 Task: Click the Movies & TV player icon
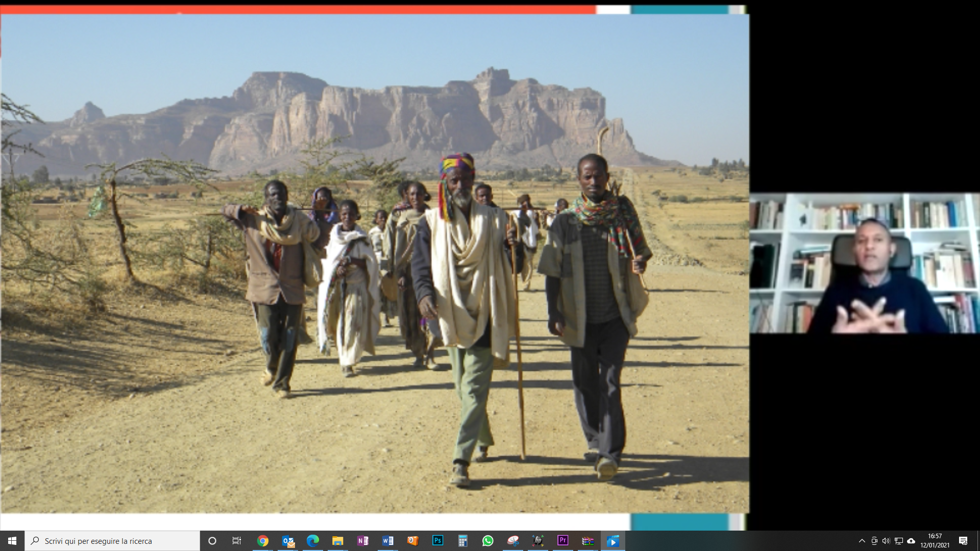pos(613,541)
